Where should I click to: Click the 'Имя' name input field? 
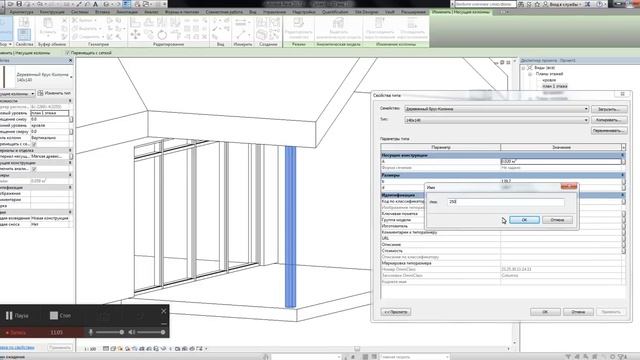click(506, 202)
